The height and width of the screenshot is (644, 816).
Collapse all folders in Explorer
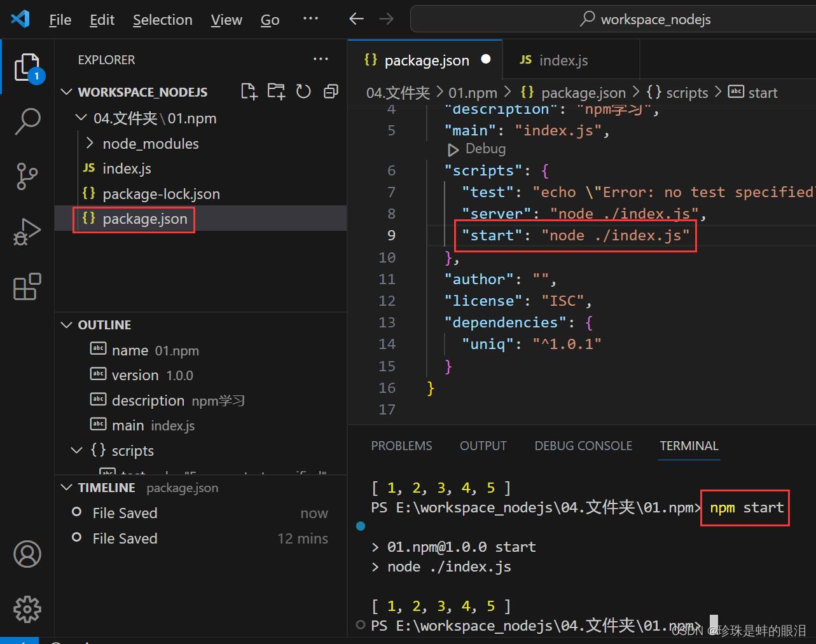331,92
